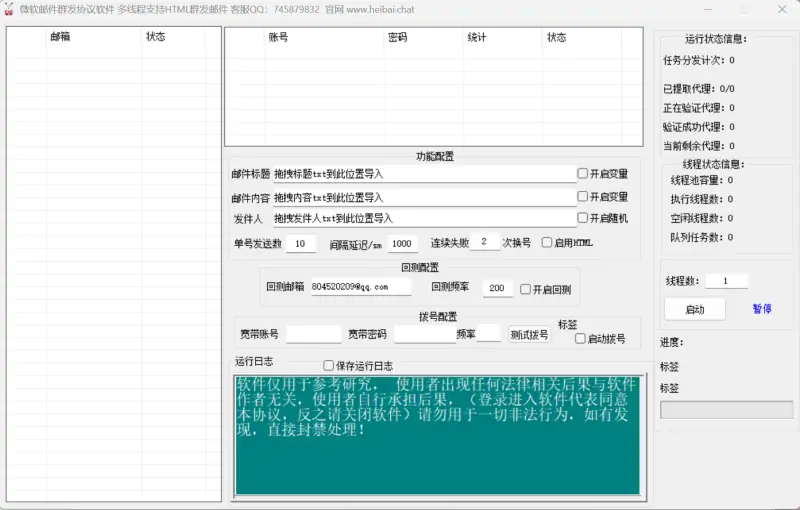Click the 宽带账号 input field
The width and height of the screenshot is (800, 510).
pos(313,334)
